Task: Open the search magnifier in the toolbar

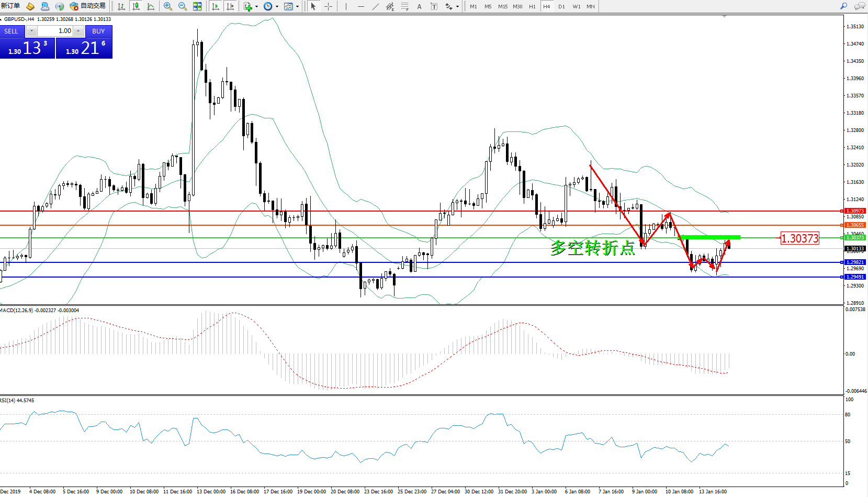Action: pyautogui.click(x=843, y=6)
